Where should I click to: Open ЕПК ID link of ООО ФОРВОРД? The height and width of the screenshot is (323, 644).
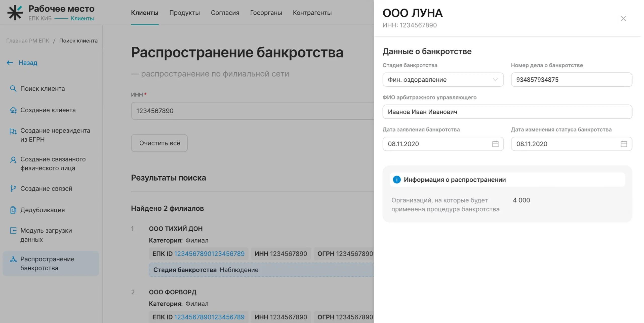click(x=209, y=317)
